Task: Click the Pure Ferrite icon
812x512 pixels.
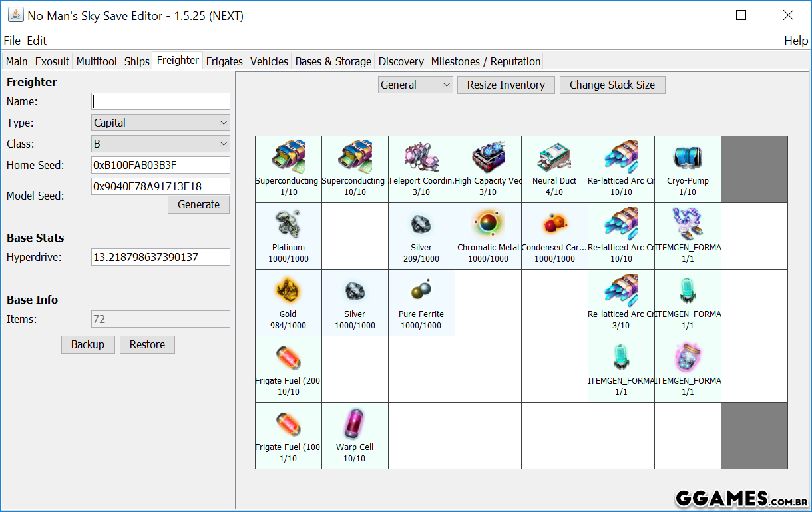Action: (421, 291)
